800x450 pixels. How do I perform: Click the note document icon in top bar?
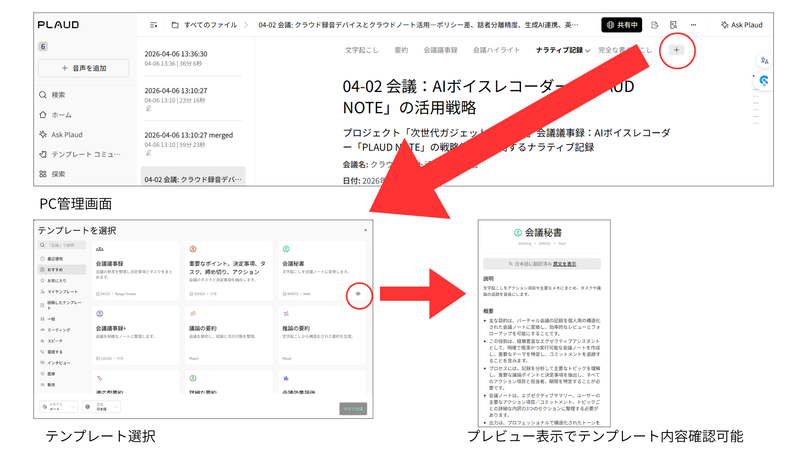673,24
